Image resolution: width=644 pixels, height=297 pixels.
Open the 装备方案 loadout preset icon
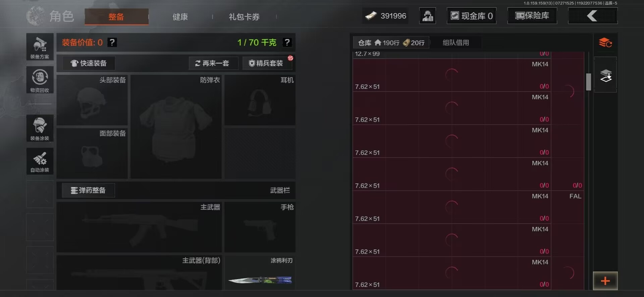coord(40,47)
